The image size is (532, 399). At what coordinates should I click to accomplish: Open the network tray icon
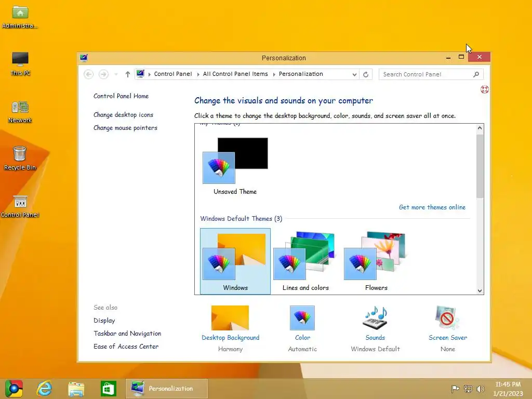468,389
